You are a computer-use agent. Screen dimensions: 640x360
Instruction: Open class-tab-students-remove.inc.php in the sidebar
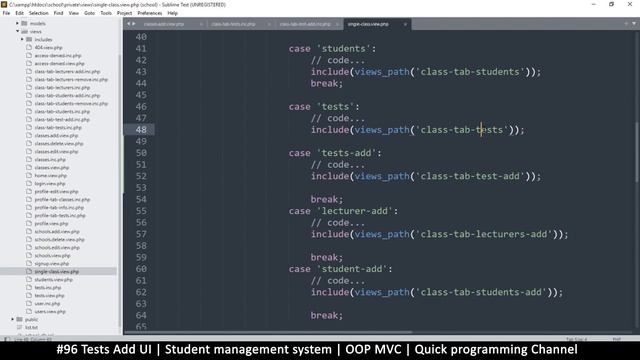pos(71,103)
